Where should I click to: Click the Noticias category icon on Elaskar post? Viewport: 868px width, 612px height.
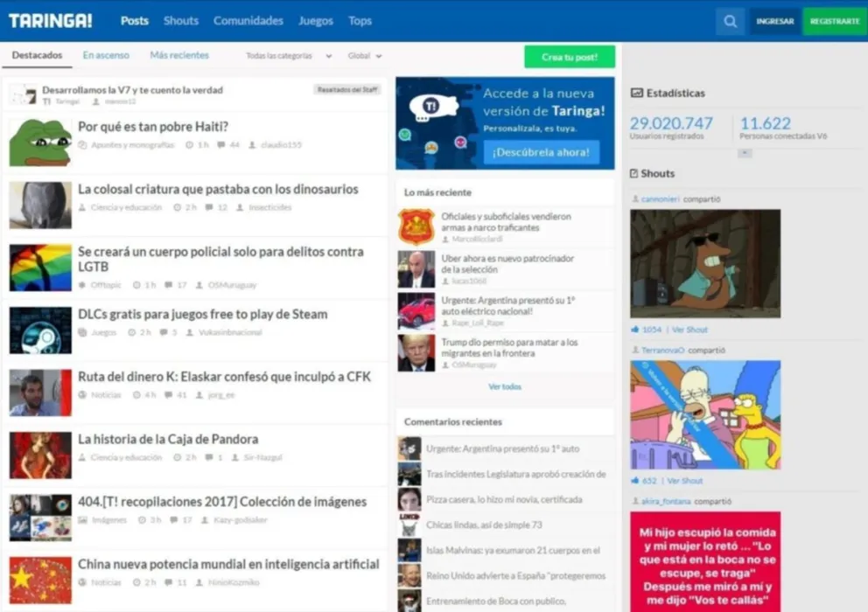pyautogui.click(x=80, y=394)
